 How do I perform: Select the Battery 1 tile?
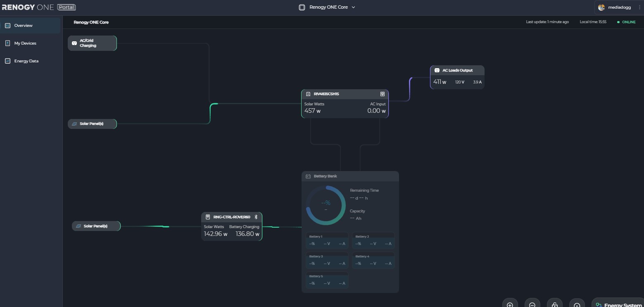(x=327, y=240)
